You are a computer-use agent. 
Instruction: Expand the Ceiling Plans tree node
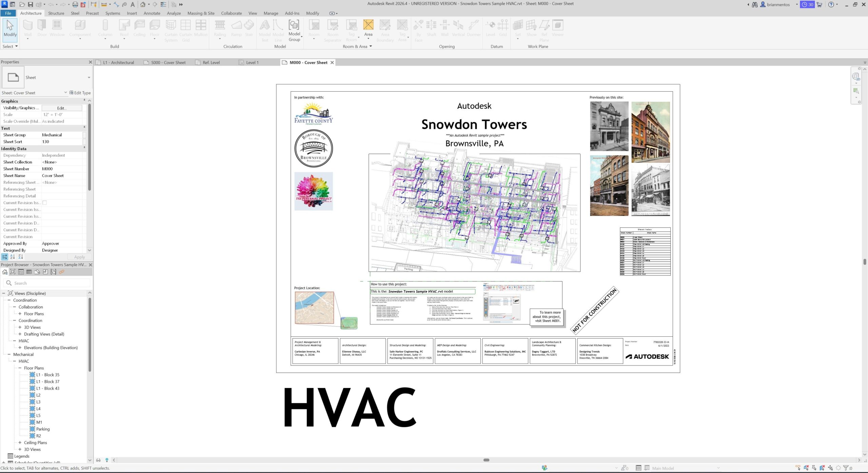pos(20,442)
